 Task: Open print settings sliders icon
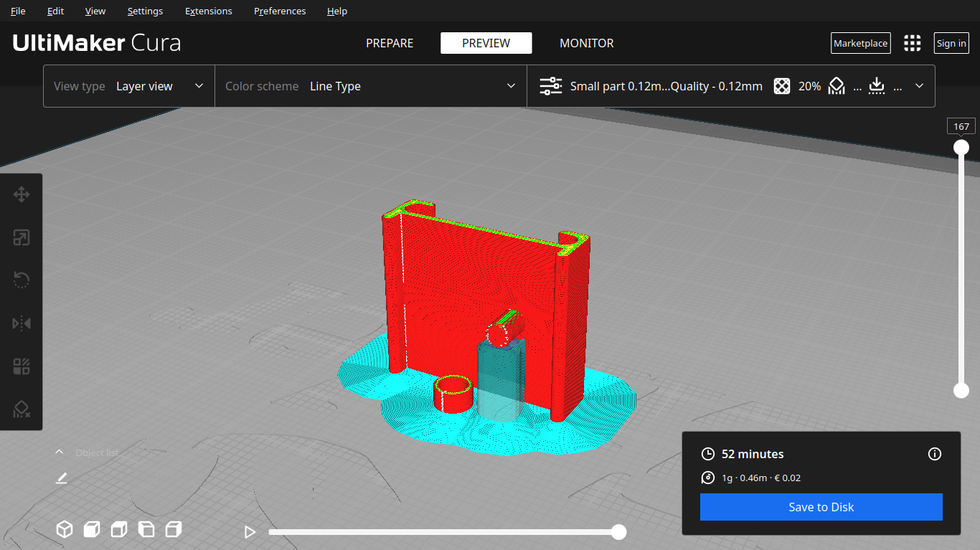(551, 86)
